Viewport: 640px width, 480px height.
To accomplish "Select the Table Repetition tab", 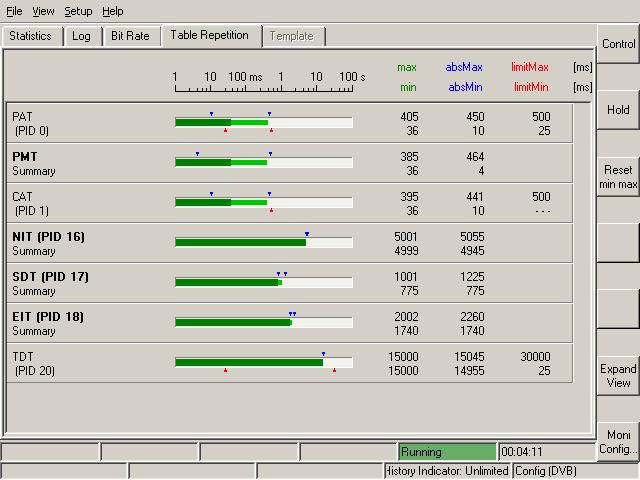I will (209, 35).
